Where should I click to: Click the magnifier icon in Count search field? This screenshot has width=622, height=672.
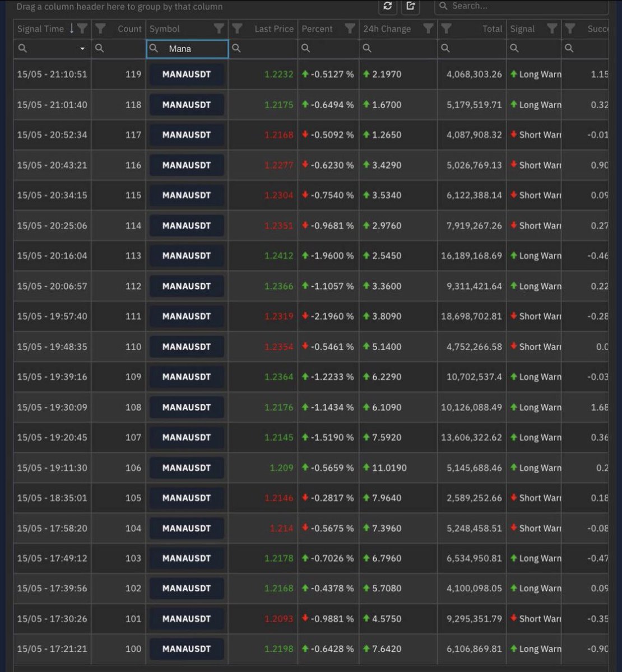pos(100,49)
